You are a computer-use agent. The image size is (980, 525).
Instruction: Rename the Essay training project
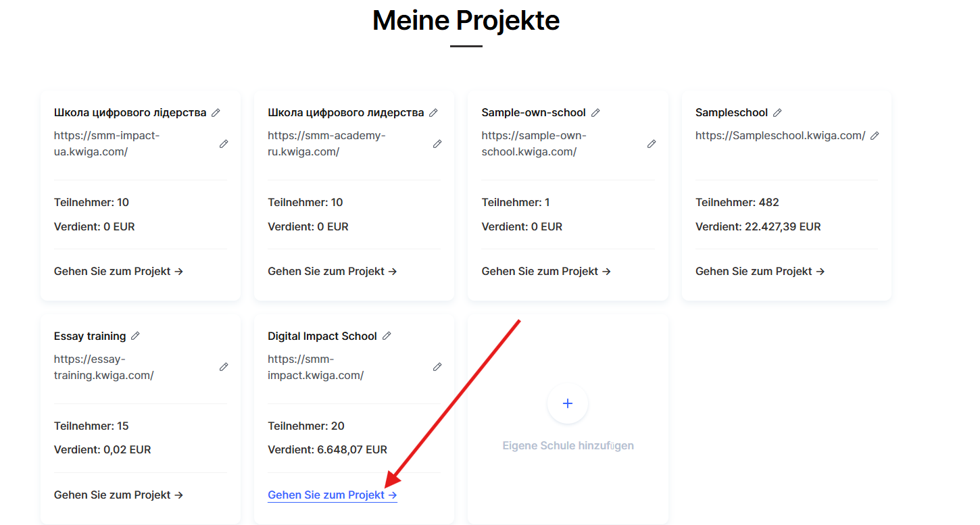135,336
